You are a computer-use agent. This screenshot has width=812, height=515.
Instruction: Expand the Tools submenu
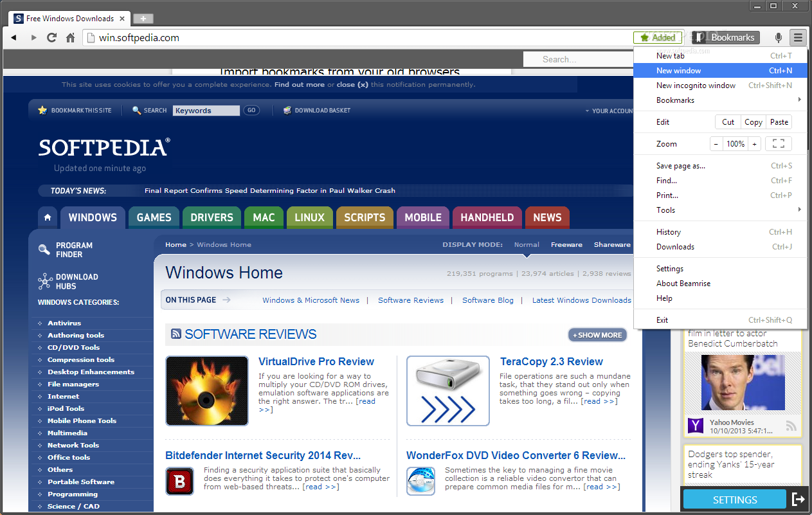[x=720, y=210]
